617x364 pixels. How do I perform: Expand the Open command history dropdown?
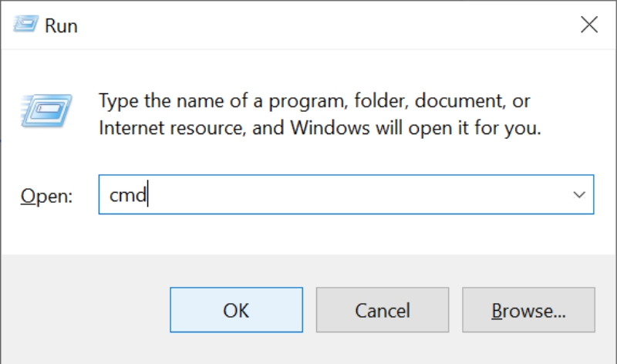580,195
